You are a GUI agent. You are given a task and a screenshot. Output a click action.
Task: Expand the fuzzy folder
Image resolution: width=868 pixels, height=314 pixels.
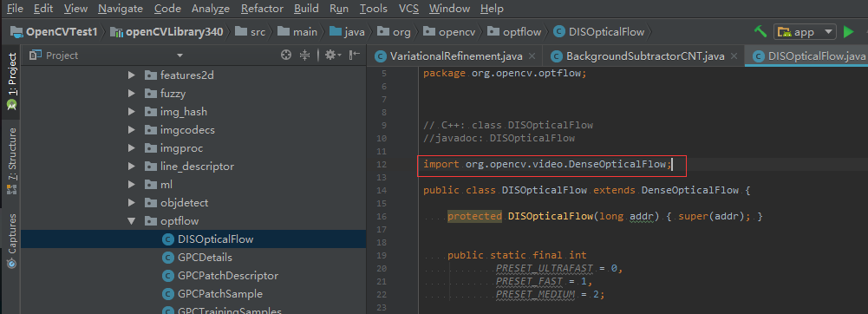pos(131,94)
